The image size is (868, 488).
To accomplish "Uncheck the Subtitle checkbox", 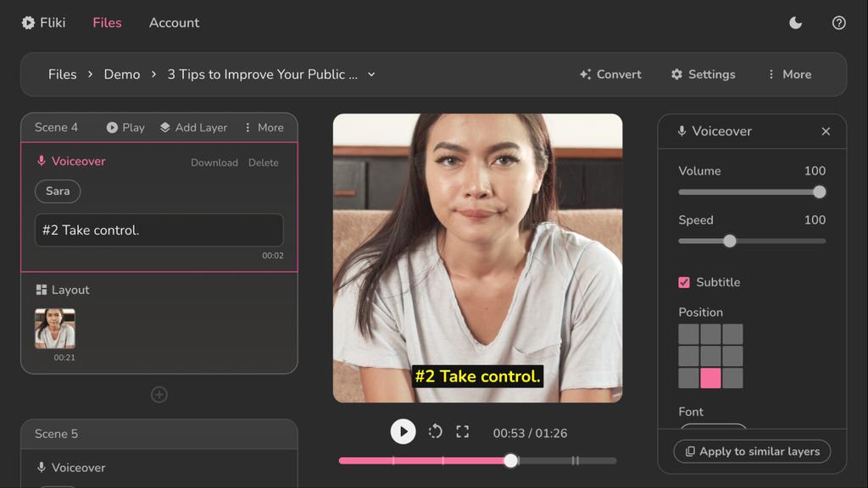I will coord(684,282).
